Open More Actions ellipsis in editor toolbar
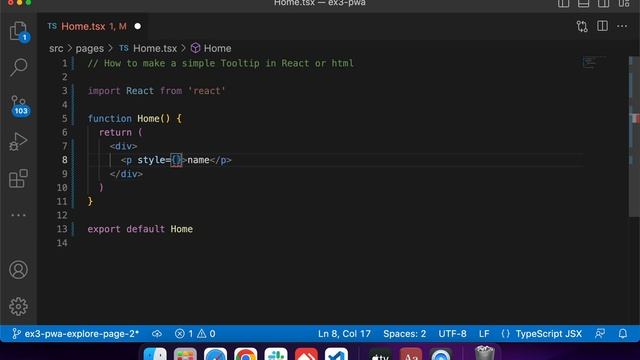This screenshot has width=640, height=360. [x=622, y=26]
